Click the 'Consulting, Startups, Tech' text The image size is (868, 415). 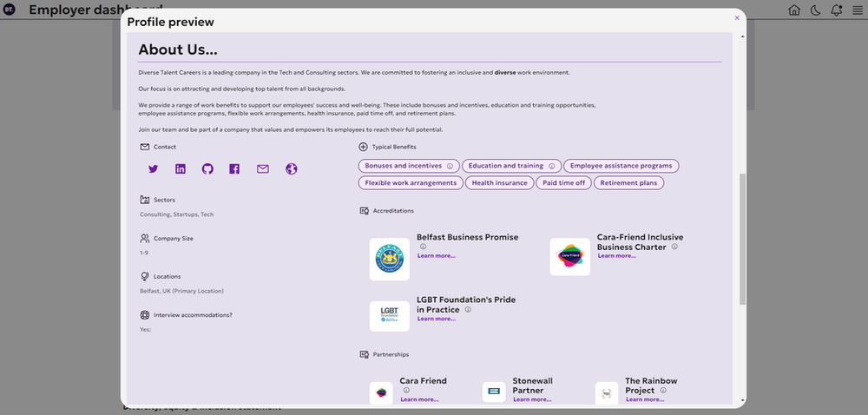pyautogui.click(x=176, y=214)
